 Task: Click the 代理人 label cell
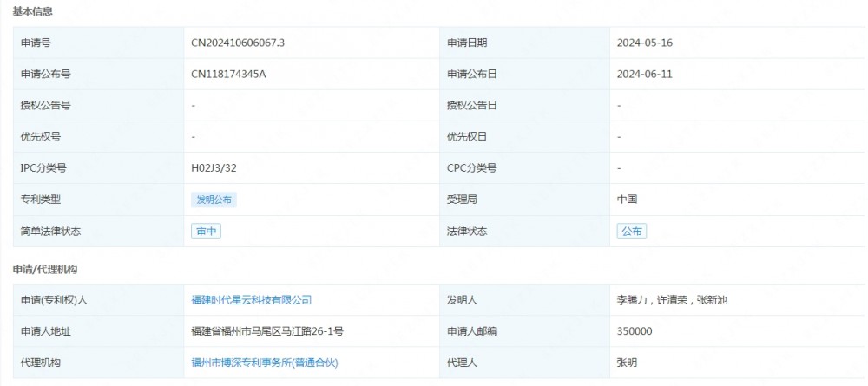pyautogui.click(x=525, y=363)
